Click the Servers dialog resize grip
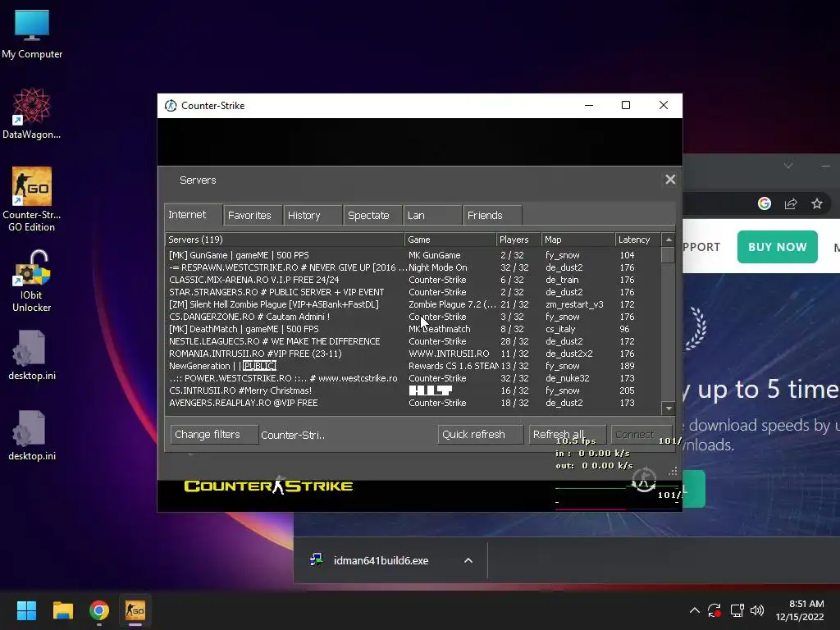The width and height of the screenshot is (840, 630). pos(673,472)
